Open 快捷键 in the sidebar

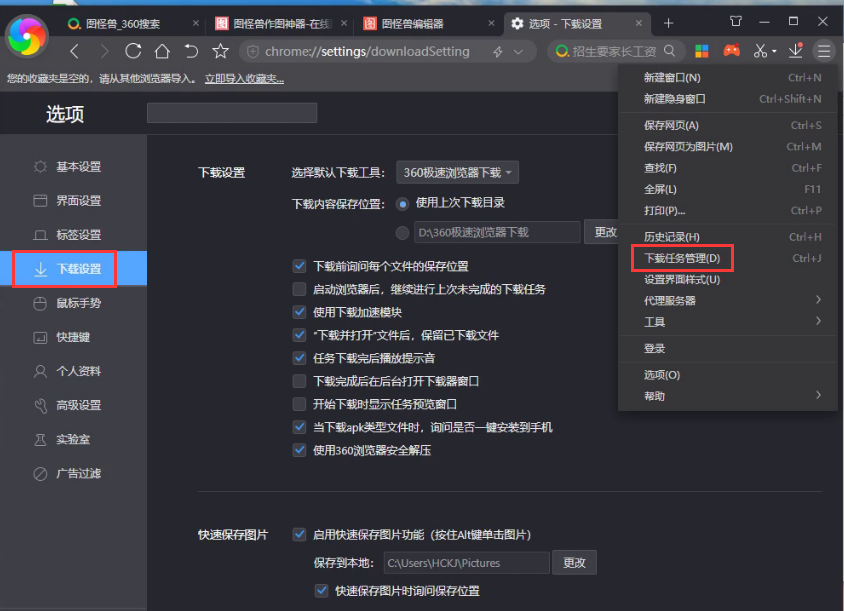[73, 337]
